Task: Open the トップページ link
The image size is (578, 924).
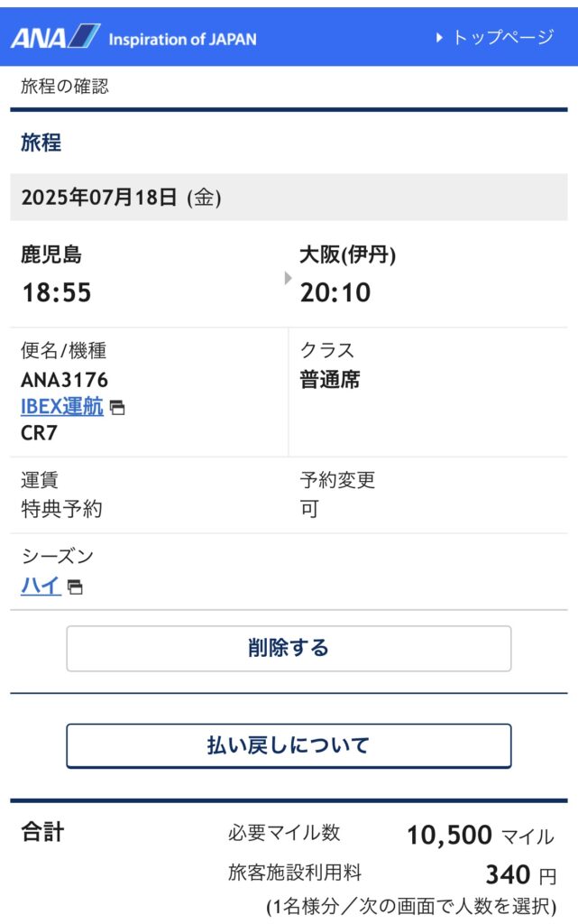Action: (503, 37)
